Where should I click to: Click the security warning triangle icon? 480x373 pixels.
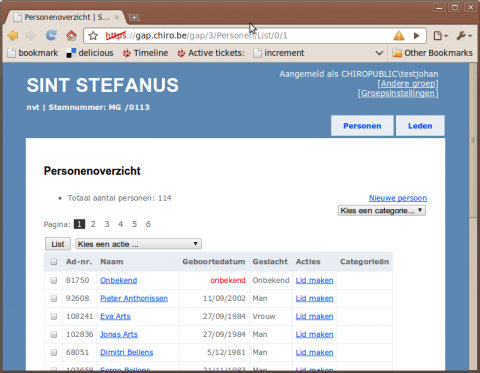point(399,35)
